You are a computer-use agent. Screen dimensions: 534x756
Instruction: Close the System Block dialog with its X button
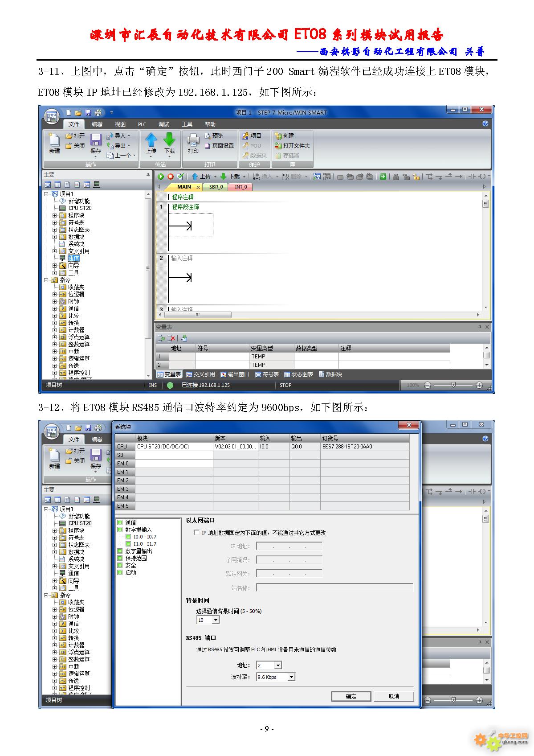[x=409, y=425]
